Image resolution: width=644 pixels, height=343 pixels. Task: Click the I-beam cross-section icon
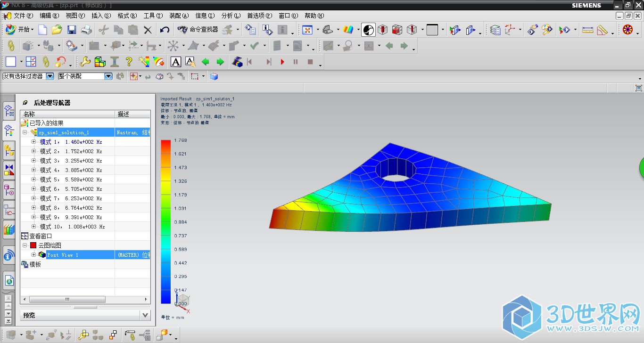click(x=114, y=62)
